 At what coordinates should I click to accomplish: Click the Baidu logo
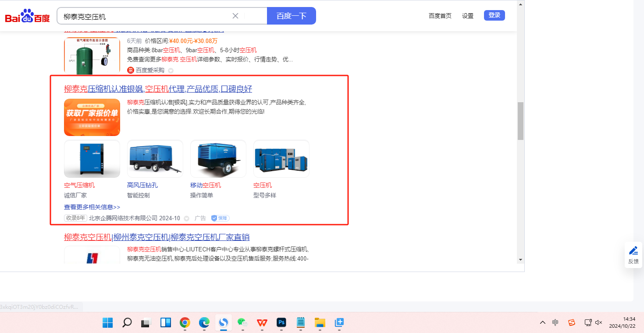pos(28,16)
